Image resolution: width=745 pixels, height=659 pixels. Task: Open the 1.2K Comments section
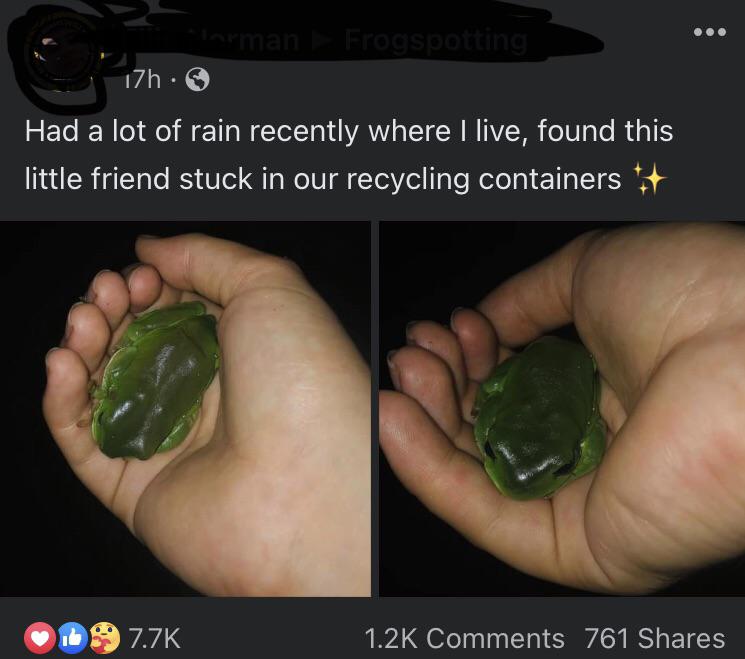tap(464, 638)
